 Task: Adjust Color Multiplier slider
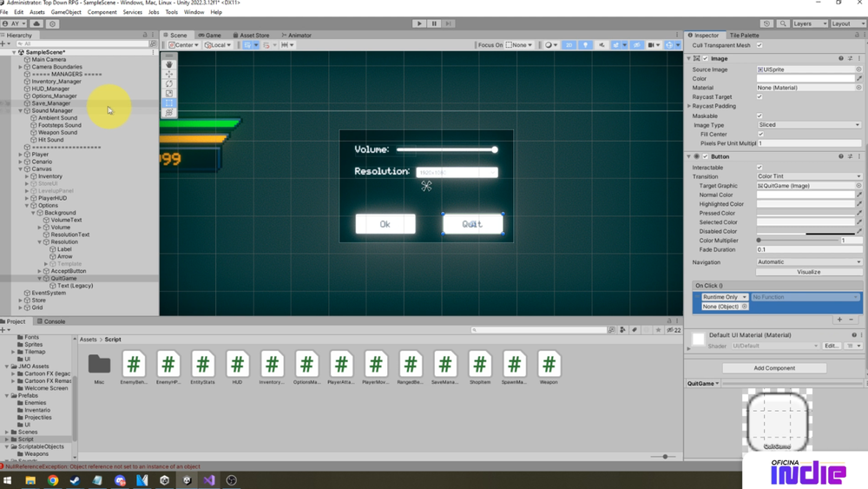pyautogui.click(x=798, y=241)
